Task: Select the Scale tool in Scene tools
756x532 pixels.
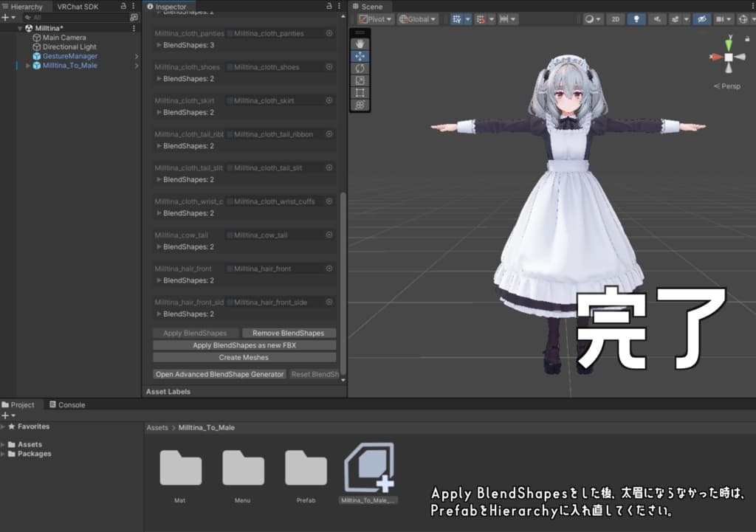Action: coord(360,80)
